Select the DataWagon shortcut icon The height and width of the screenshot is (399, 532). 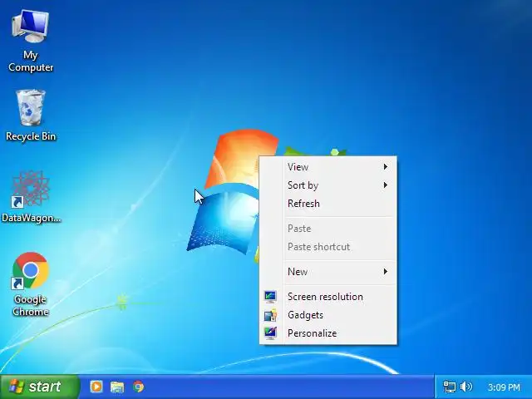(x=31, y=197)
